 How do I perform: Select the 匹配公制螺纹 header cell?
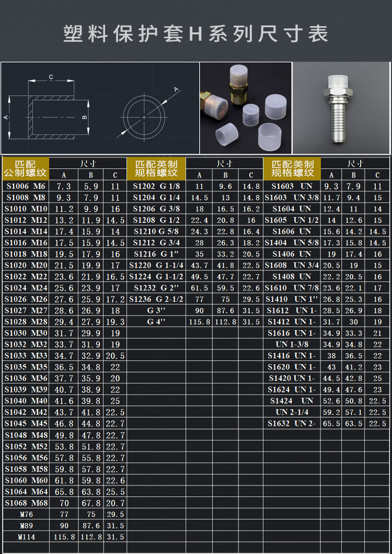[26, 168]
